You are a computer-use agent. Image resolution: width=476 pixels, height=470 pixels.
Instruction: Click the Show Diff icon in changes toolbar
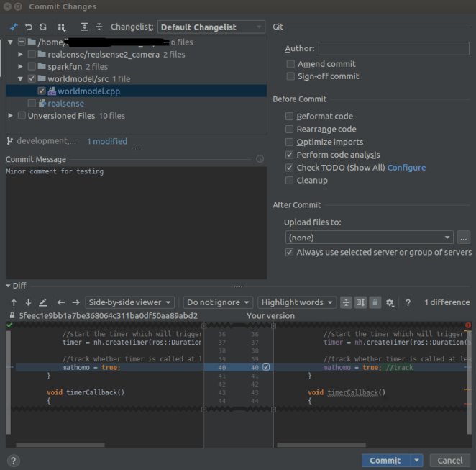14,27
